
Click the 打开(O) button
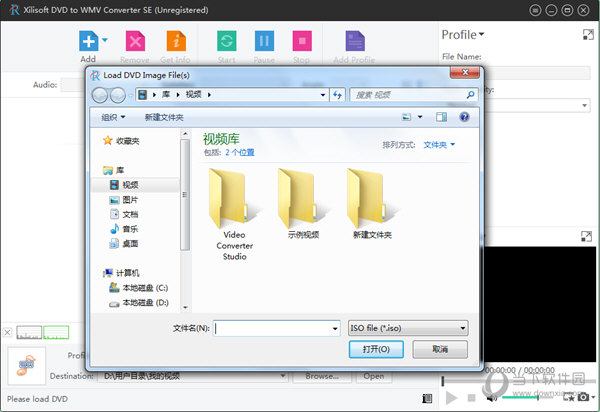(x=376, y=349)
